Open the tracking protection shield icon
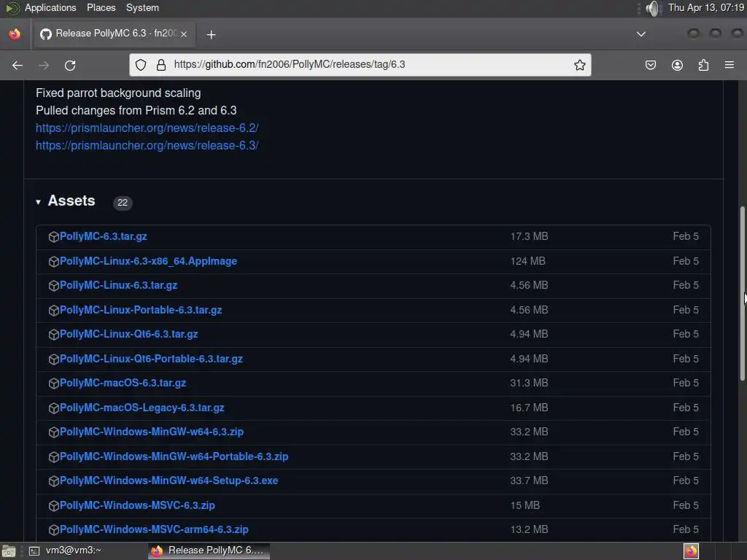747x560 pixels. click(141, 65)
